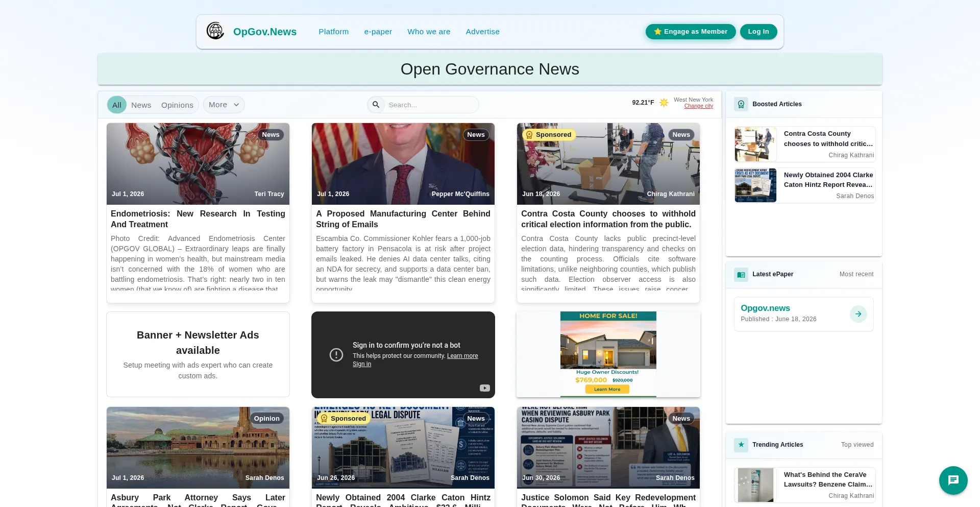Open the Platform menu item
The image size is (980, 507).
pyautogui.click(x=334, y=32)
